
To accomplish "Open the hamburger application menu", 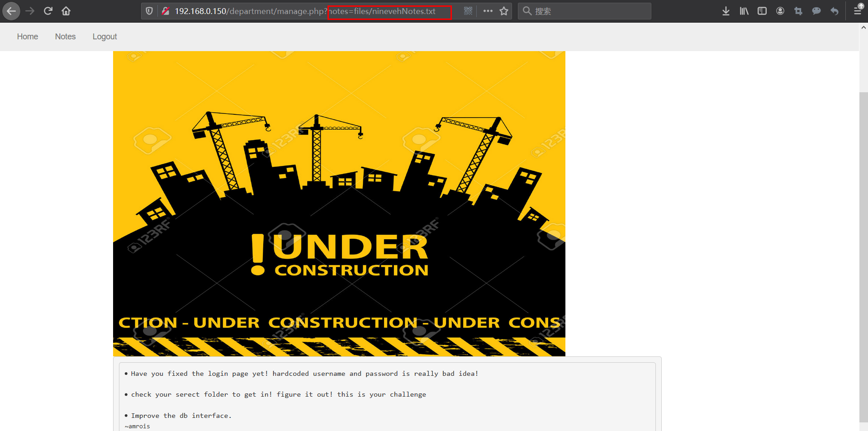I will pos(858,11).
